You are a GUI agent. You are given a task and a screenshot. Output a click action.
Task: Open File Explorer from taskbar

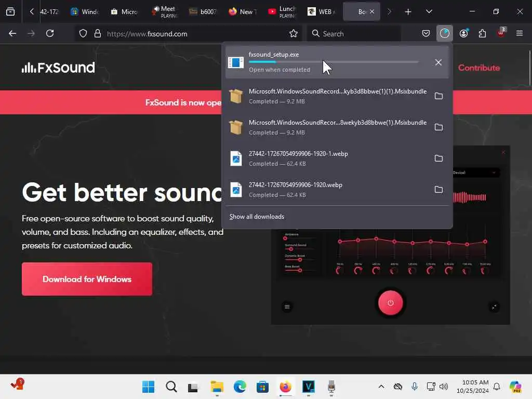(217, 387)
